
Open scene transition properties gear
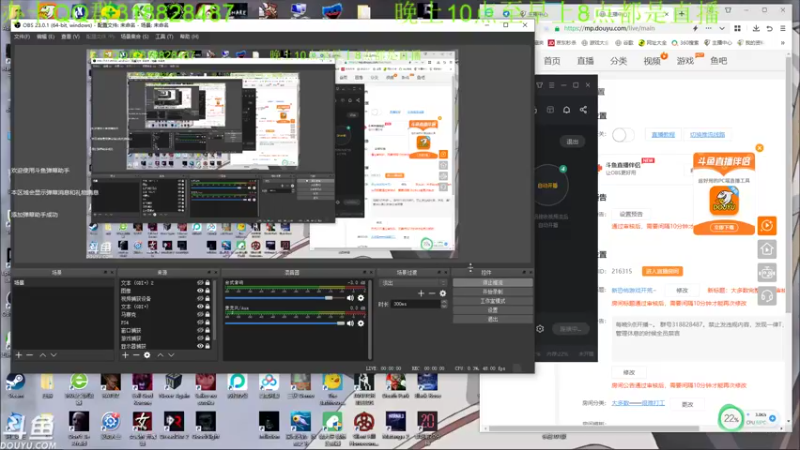click(x=443, y=293)
